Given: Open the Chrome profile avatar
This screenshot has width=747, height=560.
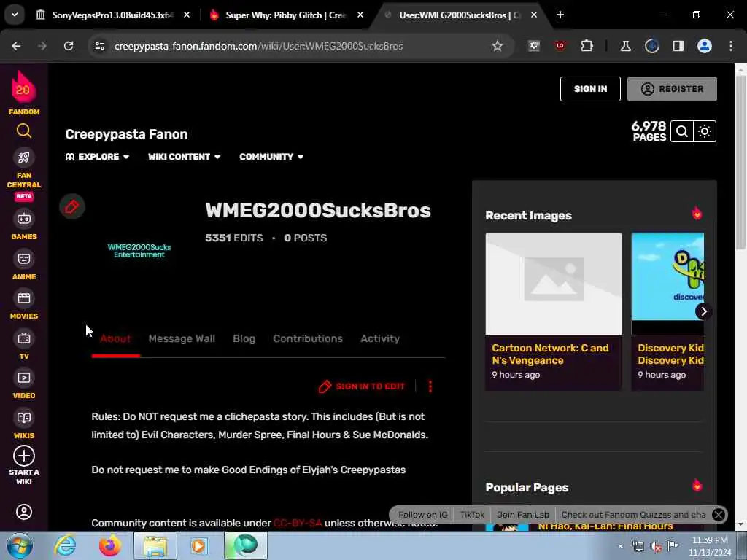Looking at the screenshot, I should [705, 46].
